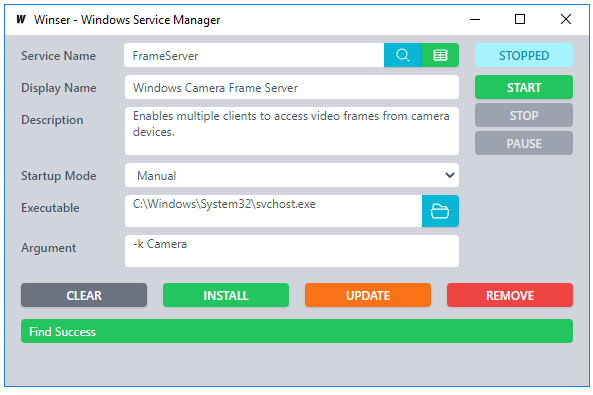Maximize the Winser window
Screen dimensions: 593x395
[x=520, y=19]
